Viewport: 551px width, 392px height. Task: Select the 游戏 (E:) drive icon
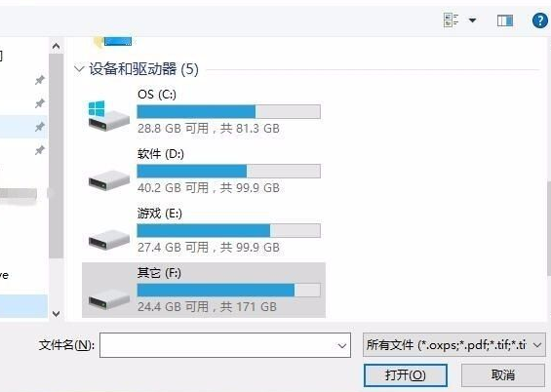pyautogui.click(x=109, y=239)
